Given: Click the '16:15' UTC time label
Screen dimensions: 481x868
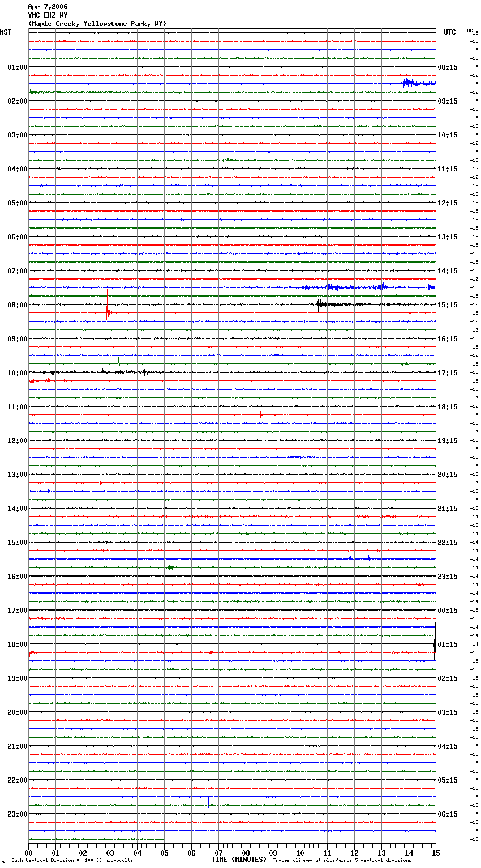Looking at the screenshot, I should [x=448, y=339].
